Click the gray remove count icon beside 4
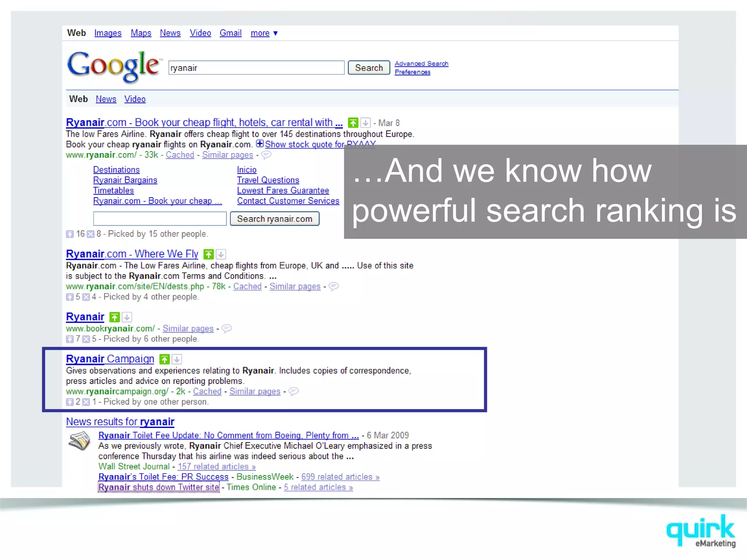The image size is (747, 560). coord(86,297)
